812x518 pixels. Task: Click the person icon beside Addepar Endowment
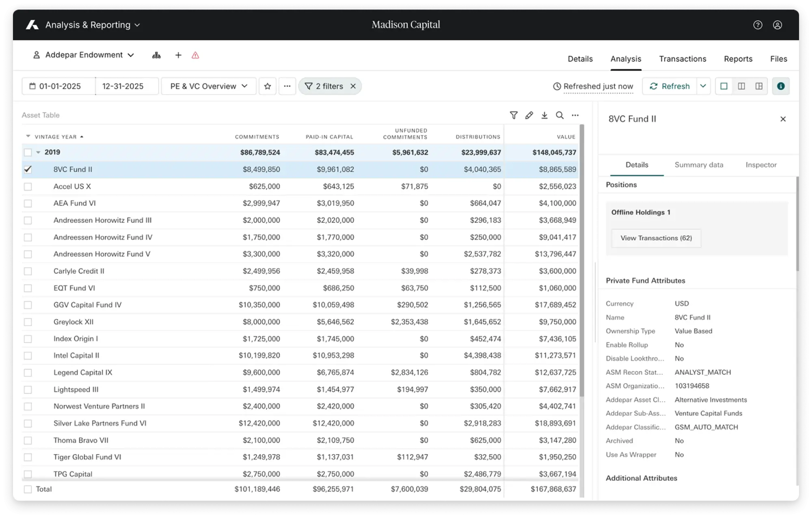click(x=37, y=55)
